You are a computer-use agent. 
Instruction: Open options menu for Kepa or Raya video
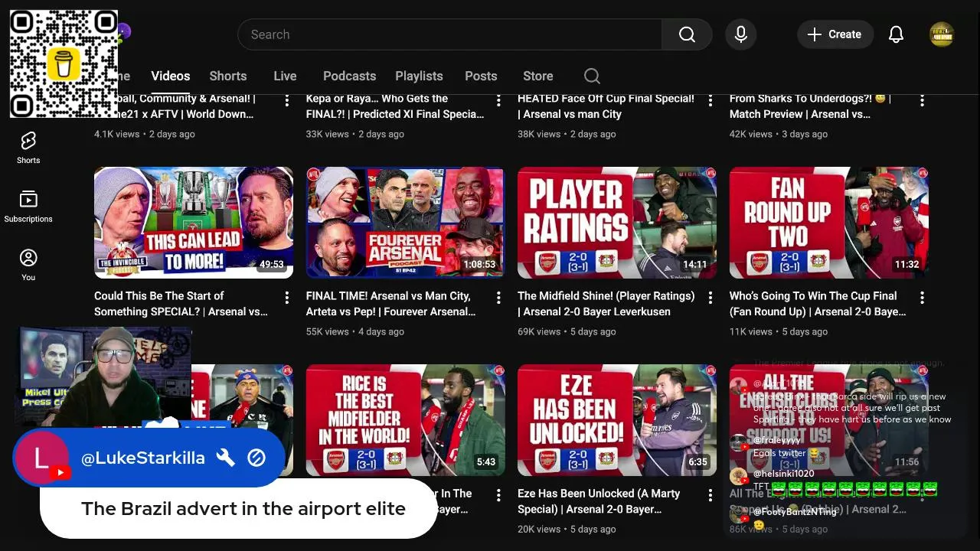(x=498, y=100)
